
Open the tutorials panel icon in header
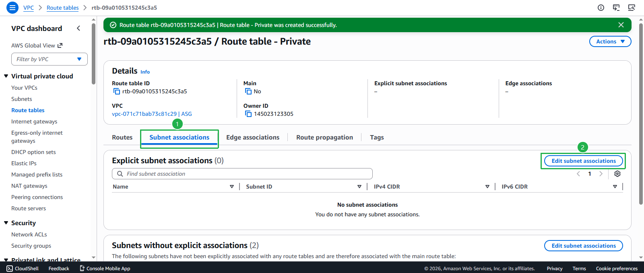[616, 8]
